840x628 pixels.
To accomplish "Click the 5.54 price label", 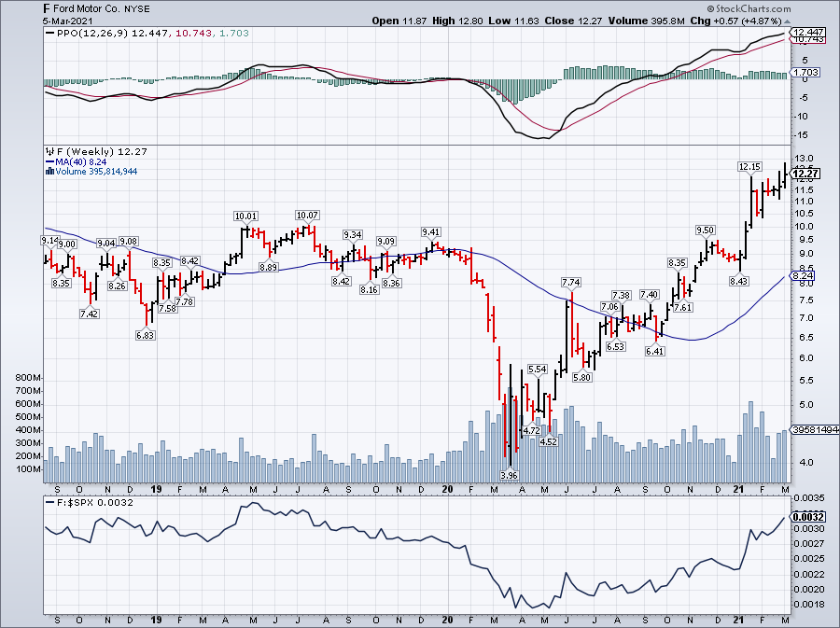I will (x=537, y=369).
